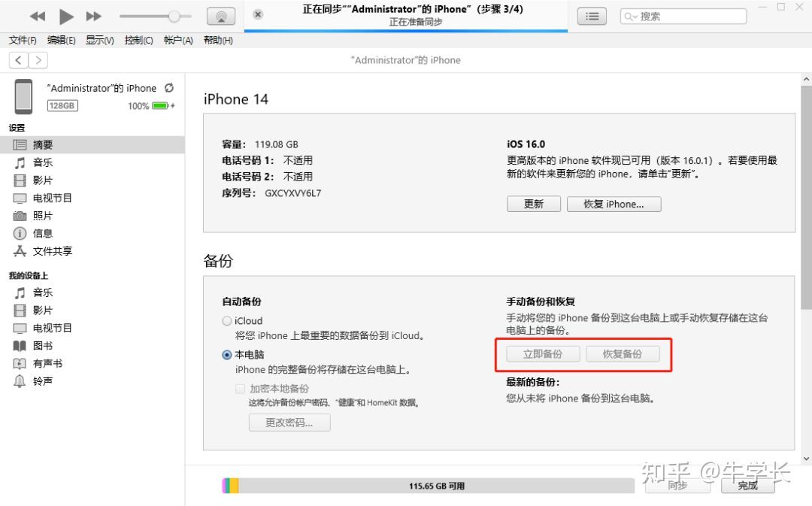Open the list view button beside search

(x=592, y=17)
